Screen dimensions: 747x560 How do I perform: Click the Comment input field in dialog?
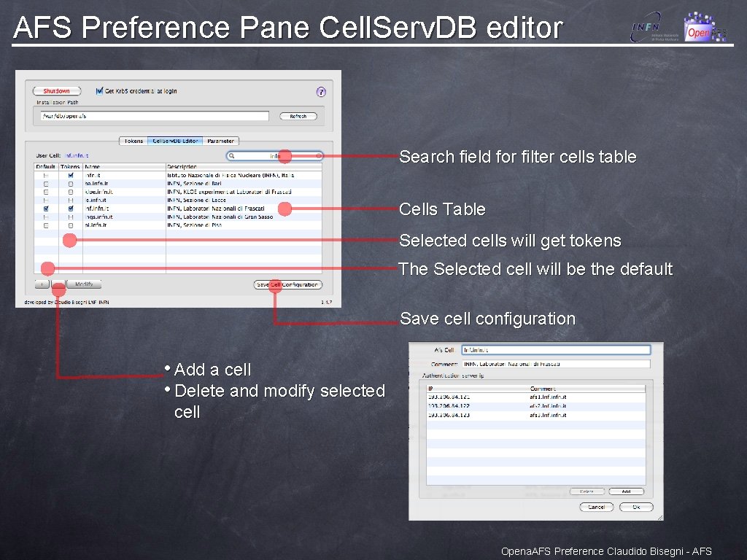click(x=556, y=364)
